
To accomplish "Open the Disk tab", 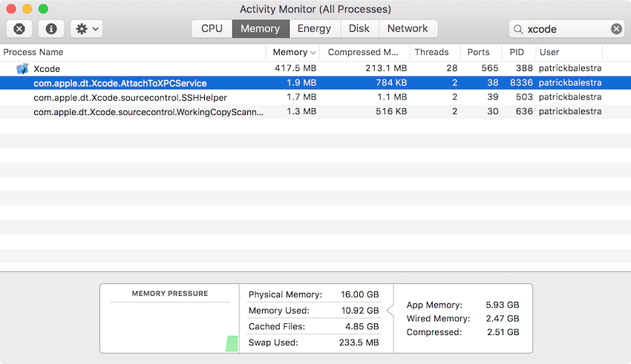I will click(x=359, y=29).
